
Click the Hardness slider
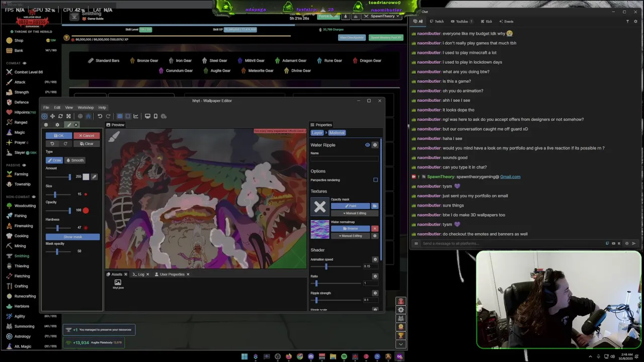point(58,228)
